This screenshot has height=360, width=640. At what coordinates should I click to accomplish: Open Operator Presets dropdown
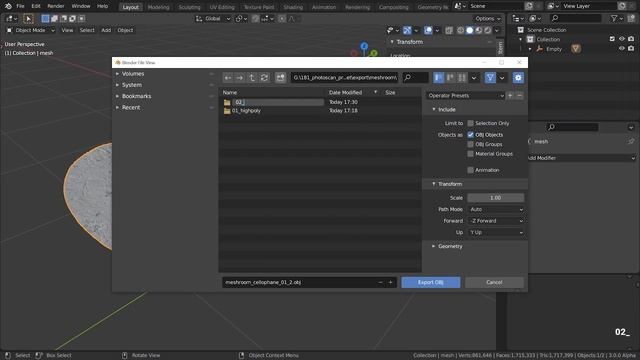click(465, 96)
